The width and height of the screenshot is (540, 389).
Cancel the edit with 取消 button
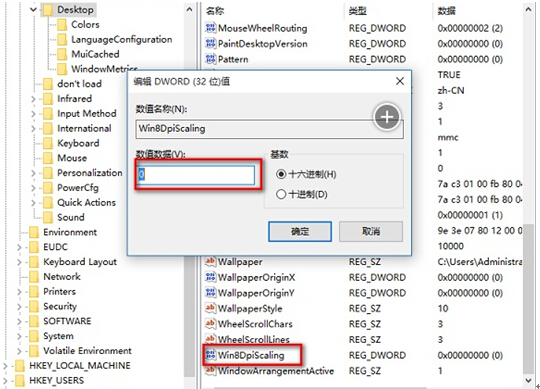pos(371,231)
